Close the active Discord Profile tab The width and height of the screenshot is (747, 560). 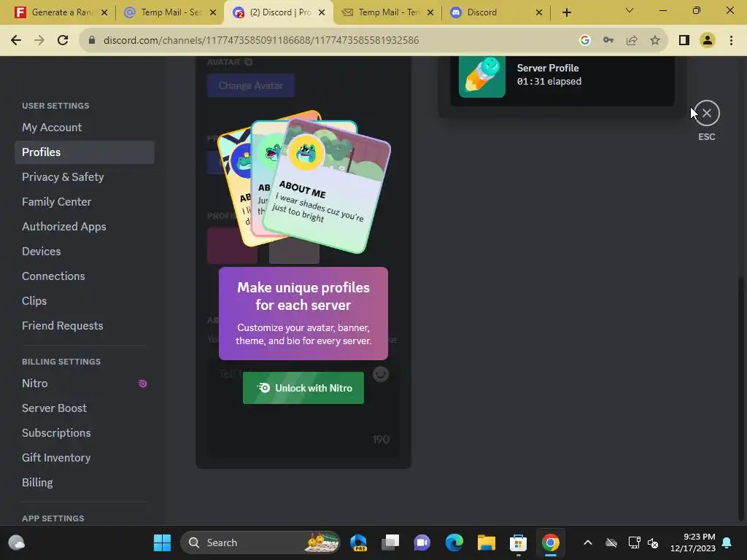(x=322, y=12)
